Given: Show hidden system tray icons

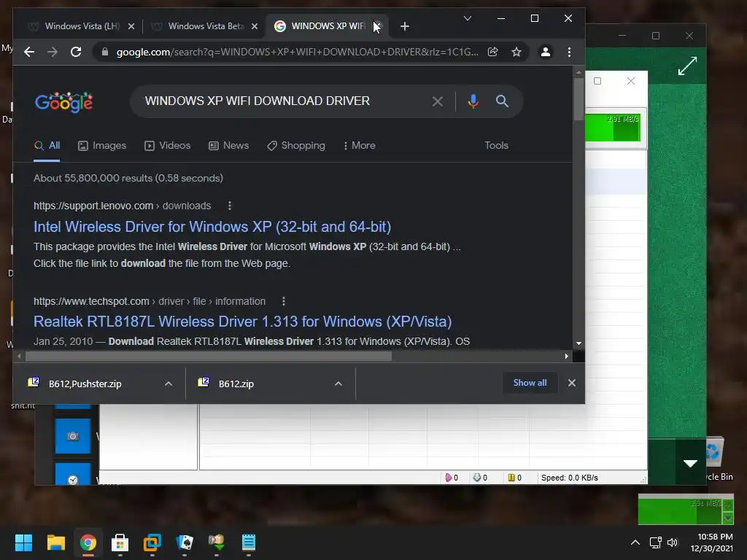Looking at the screenshot, I should (x=635, y=542).
